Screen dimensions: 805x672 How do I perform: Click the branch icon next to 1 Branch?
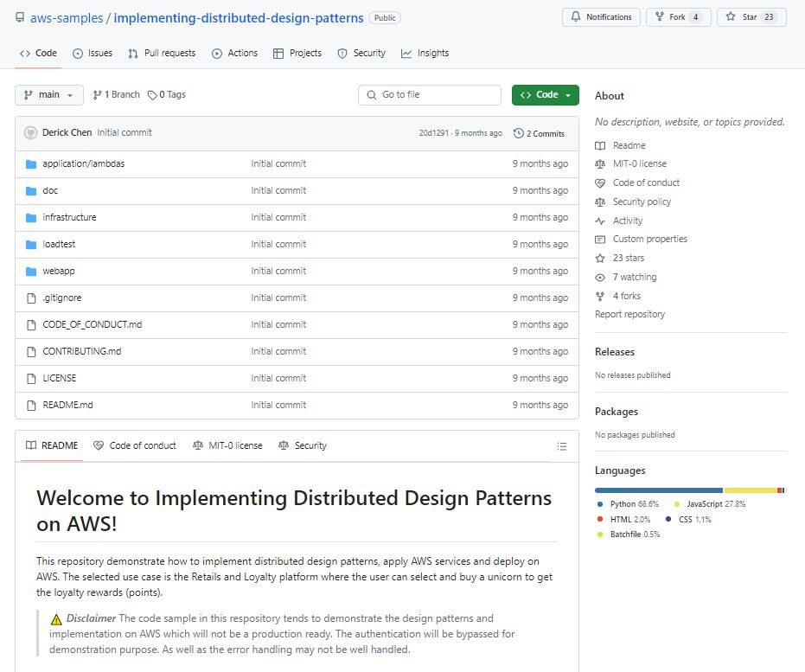point(97,95)
